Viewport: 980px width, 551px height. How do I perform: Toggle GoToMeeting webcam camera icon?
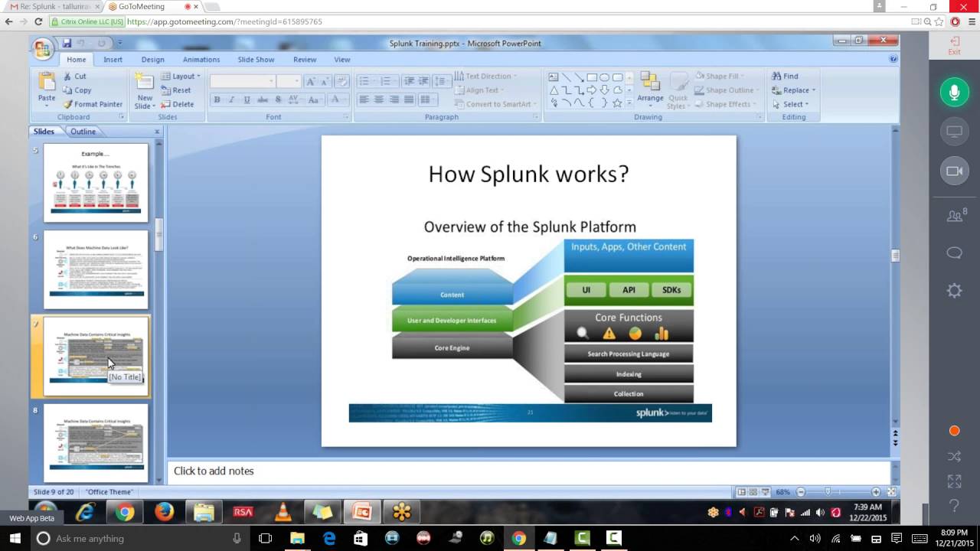[x=955, y=171]
